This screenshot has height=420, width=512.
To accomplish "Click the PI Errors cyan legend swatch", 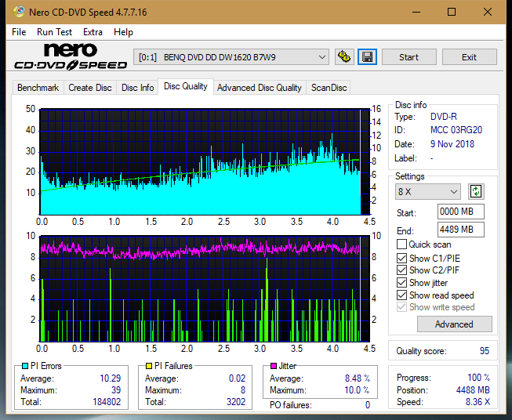I will click(25, 366).
